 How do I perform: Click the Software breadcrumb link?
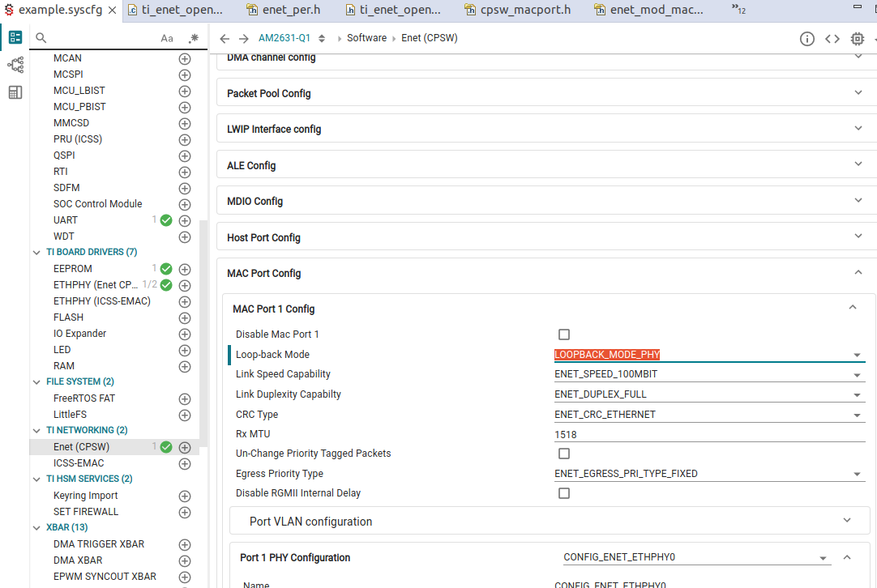point(367,38)
